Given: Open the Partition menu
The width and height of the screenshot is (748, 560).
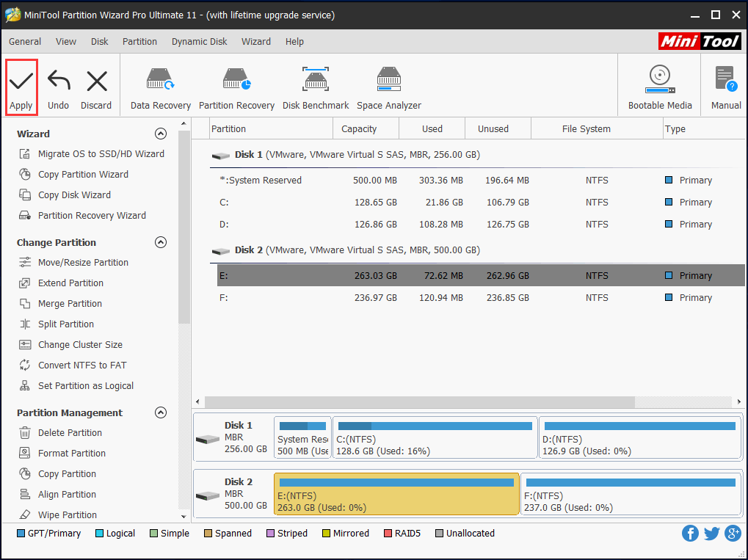Looking at the screenshot, I should tap(139, 42).
